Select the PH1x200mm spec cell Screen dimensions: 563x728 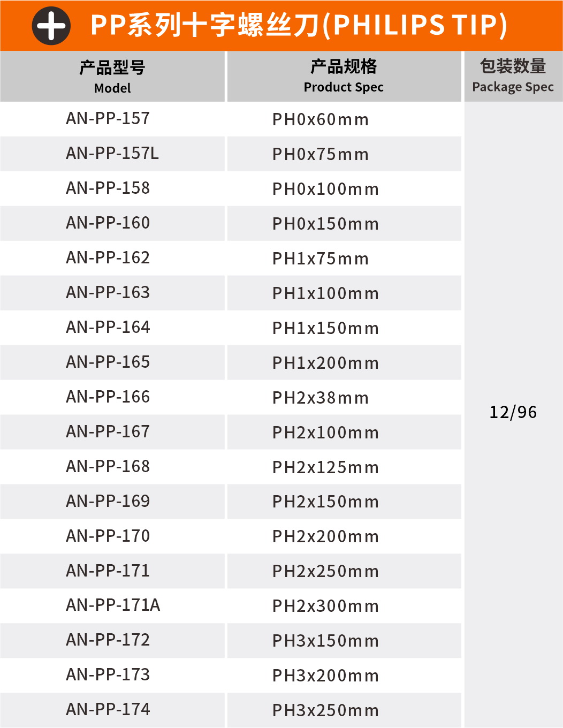[x=325, y=363]
